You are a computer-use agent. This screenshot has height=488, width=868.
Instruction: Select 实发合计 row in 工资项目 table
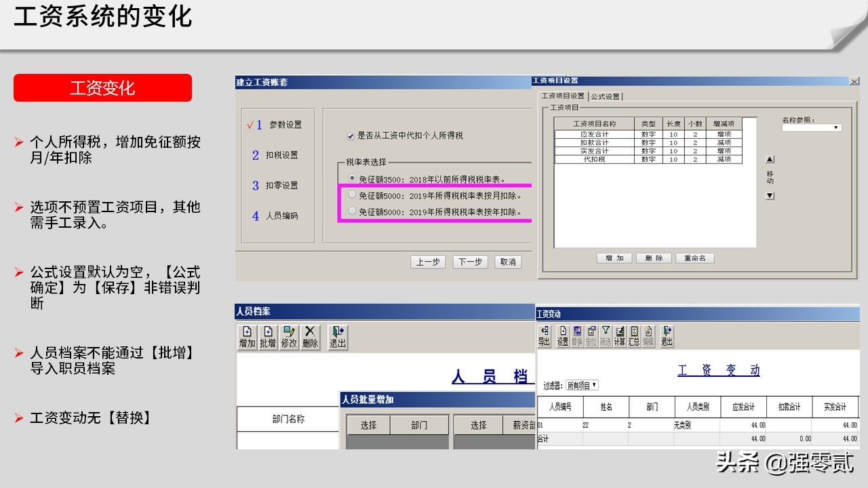click(648, 150)
